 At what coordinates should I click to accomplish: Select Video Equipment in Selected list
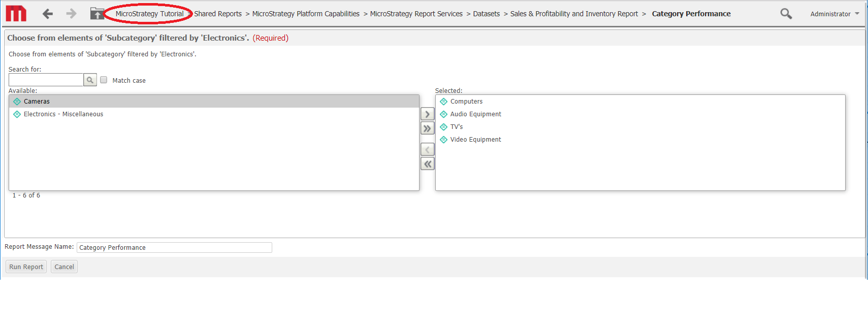tap(640, 140)
